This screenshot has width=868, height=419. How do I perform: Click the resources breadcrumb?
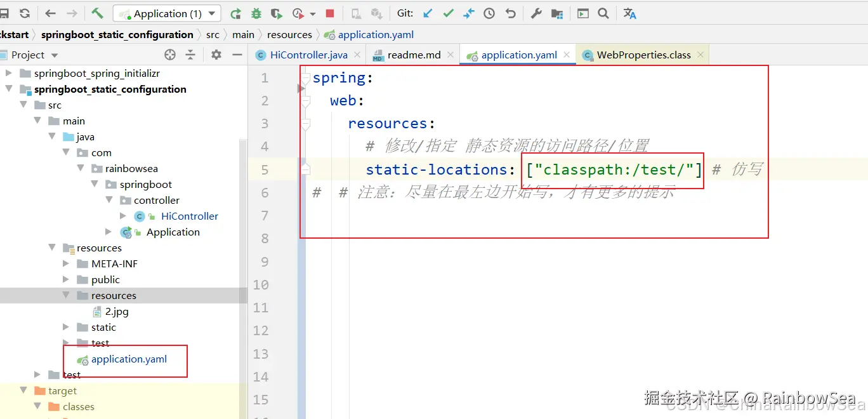click(289, 34)
